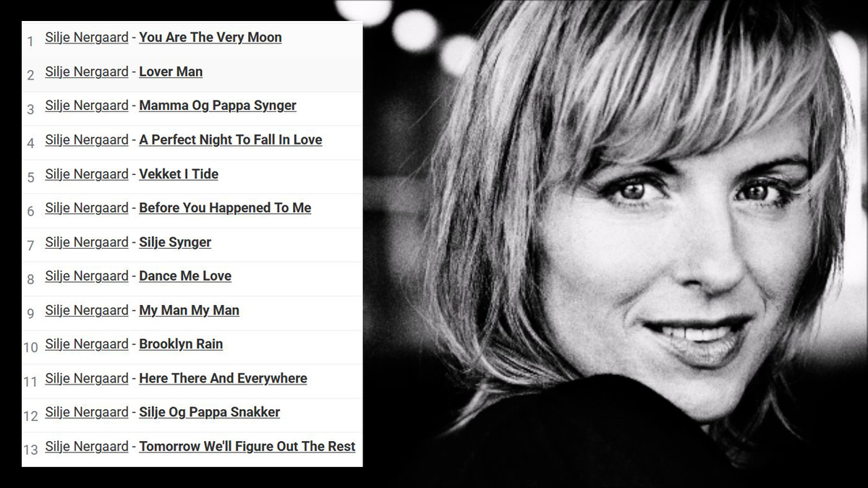Open the Silje Synger track link
868x488 pixels.
(x=175, y=242)
